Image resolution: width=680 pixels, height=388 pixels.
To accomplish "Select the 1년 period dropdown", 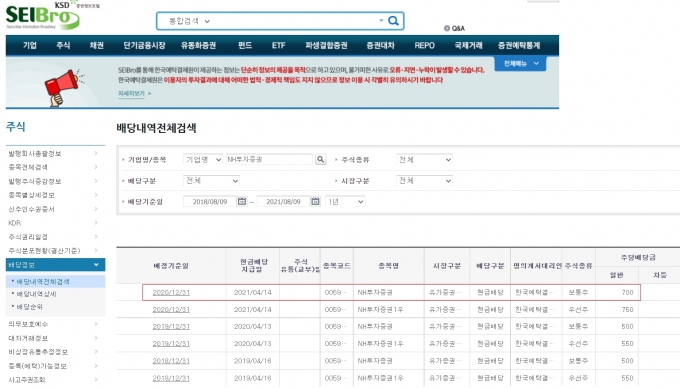I will click(x=345, y=202).
